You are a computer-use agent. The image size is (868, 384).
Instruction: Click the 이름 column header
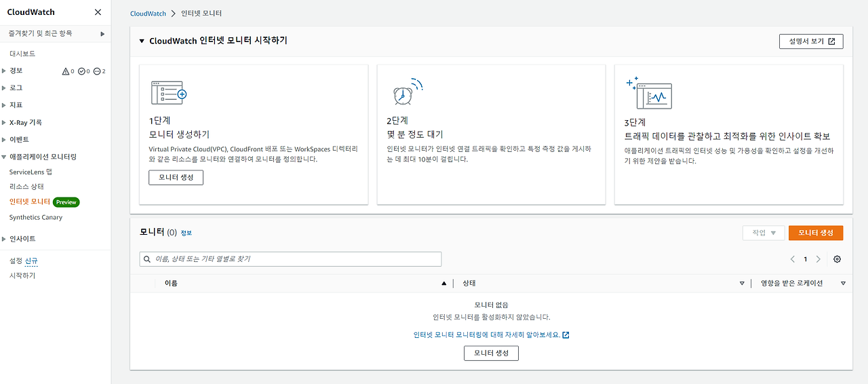(171, 284)
